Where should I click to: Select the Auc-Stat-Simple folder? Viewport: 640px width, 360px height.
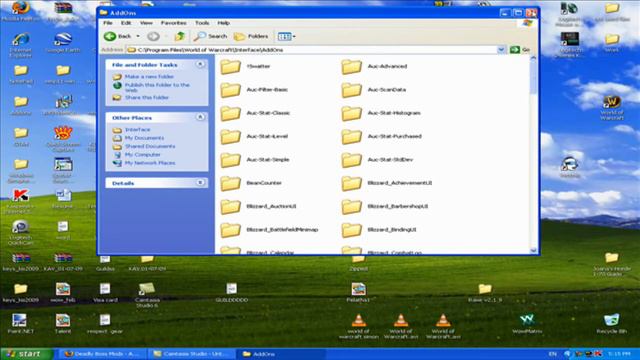pos(255,159)
